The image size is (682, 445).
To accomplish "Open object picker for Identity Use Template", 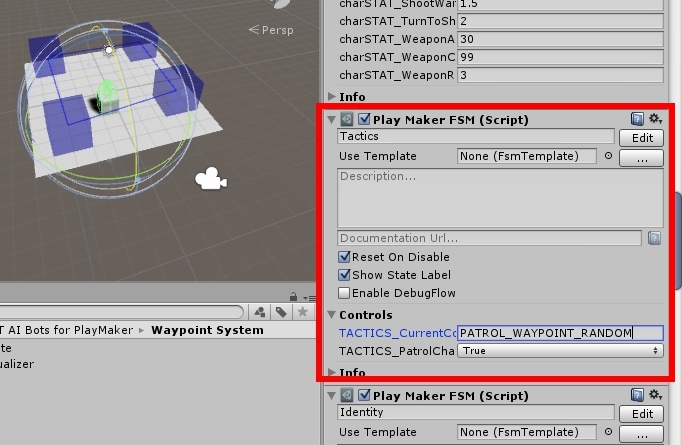I will pyautogui.click(x=608, y=432).
